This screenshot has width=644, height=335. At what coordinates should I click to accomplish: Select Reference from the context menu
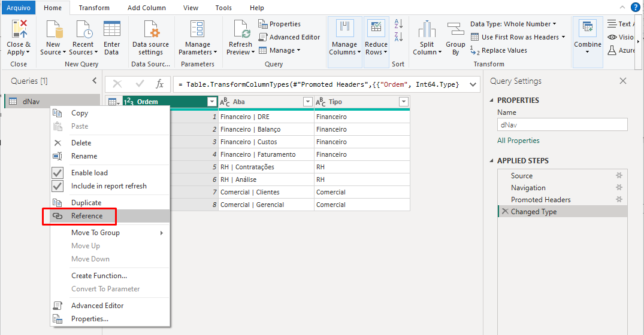(87, 216)
